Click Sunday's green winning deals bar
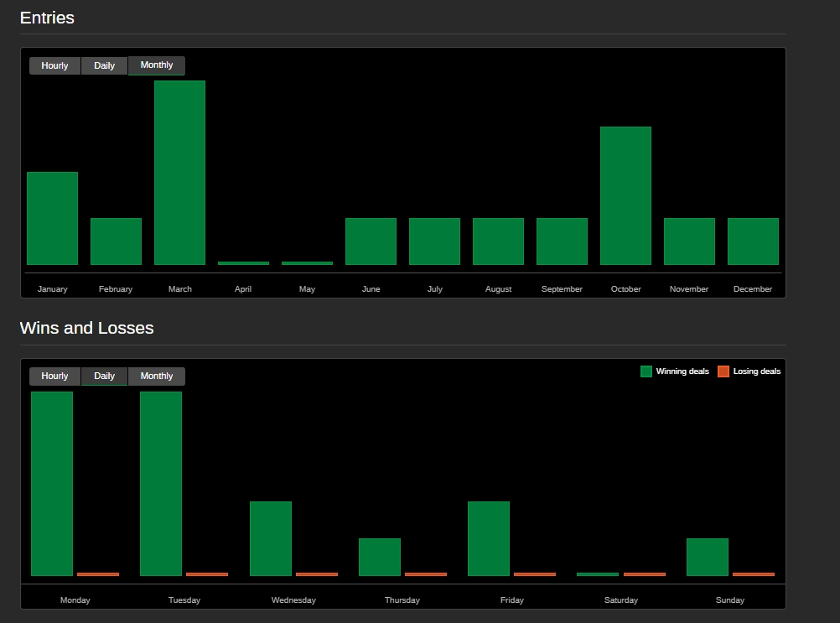 click(x=708, y=557)
